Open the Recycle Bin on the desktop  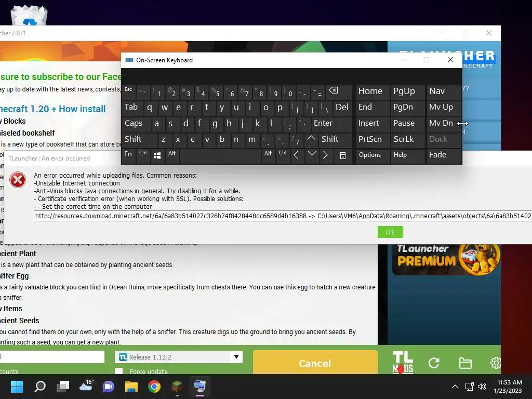(29, 15)
